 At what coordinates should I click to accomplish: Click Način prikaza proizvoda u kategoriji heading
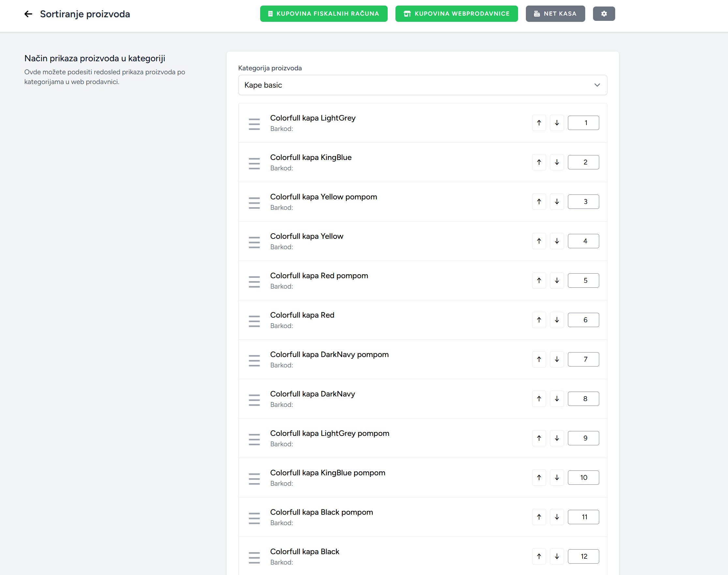[95, 58]
